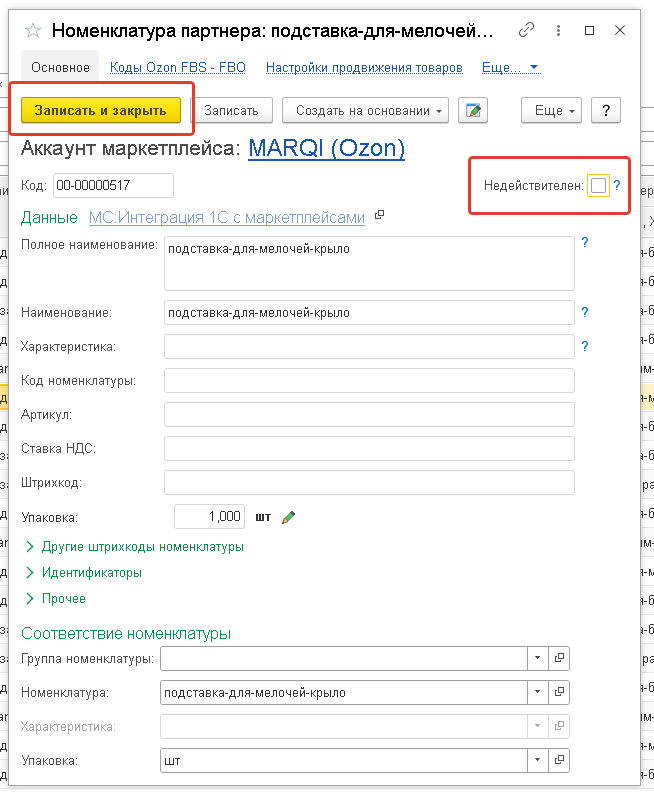Expand the Идентификаторы section
Image resolution: width=654 pixels, height=797 pixels.
coord(84,572)
